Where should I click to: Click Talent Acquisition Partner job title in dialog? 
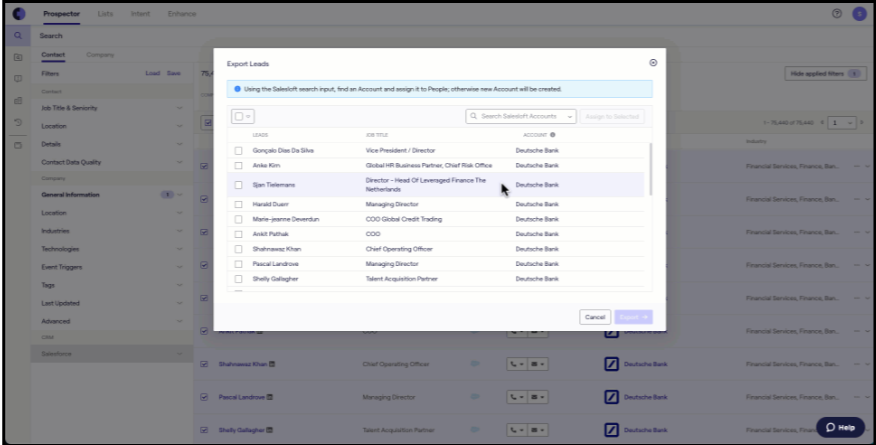click(x=402, y=279)
